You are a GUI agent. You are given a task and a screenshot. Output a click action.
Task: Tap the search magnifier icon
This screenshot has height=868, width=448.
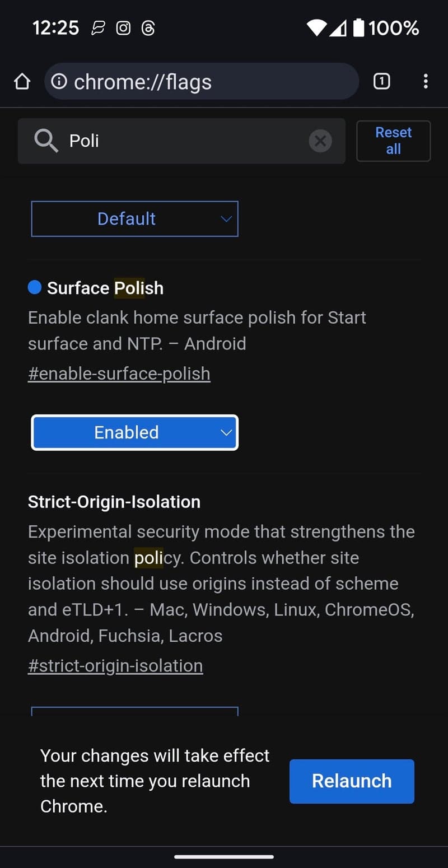pyautogui.click(x=46, y=141)
